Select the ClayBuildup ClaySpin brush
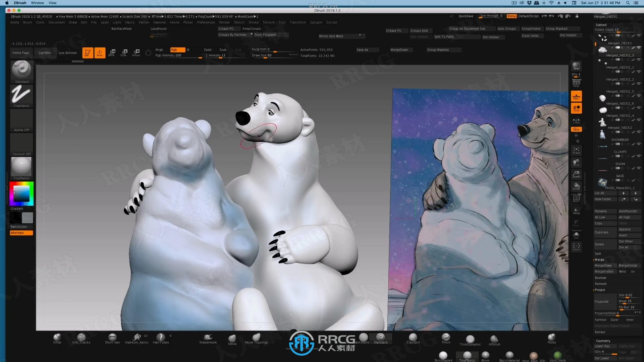Image resolution: width=644 pixels, height=362 pixels. (413, 339)
